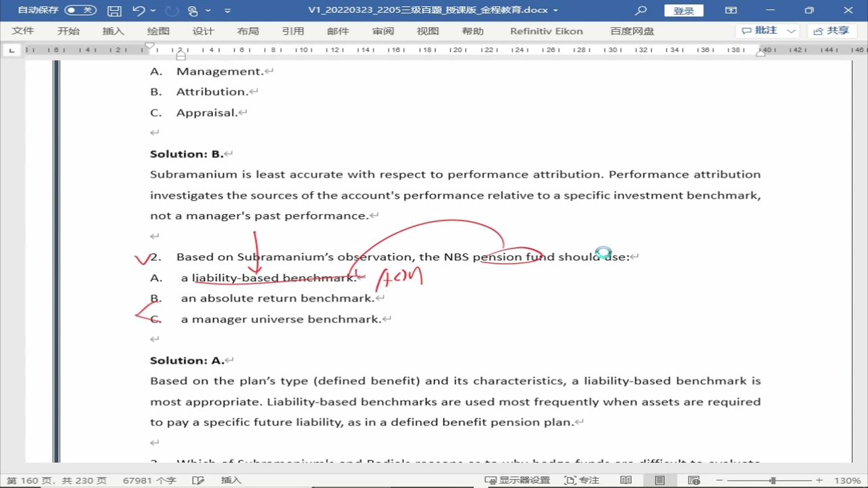This screenshot has height=488, width=868.
Task: Click the zoom slider handle
Action: (773, 480)
